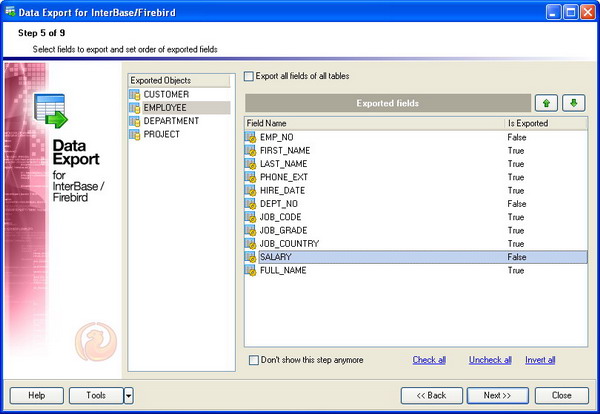Click the True value for JOB_COUNTRY

click(516, 244)
